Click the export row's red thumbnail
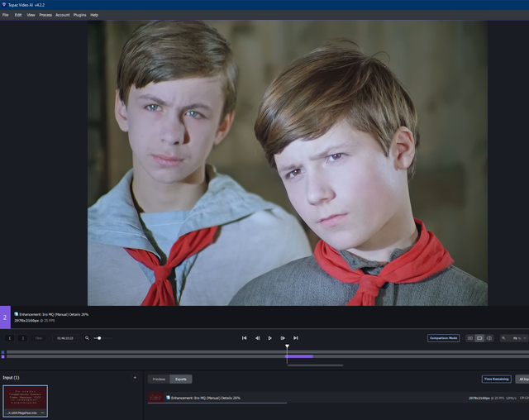The height and width of the screenshot is (420, 529). coord(155,398)
